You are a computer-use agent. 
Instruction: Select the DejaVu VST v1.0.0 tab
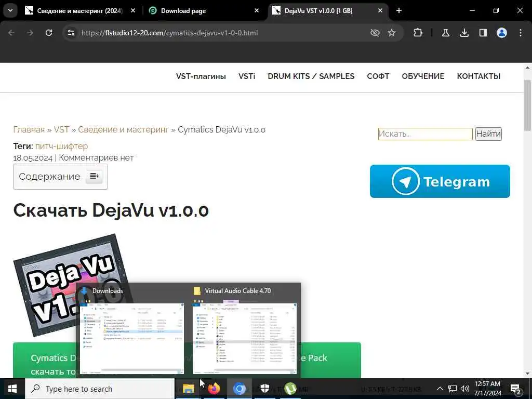[318, 11]
